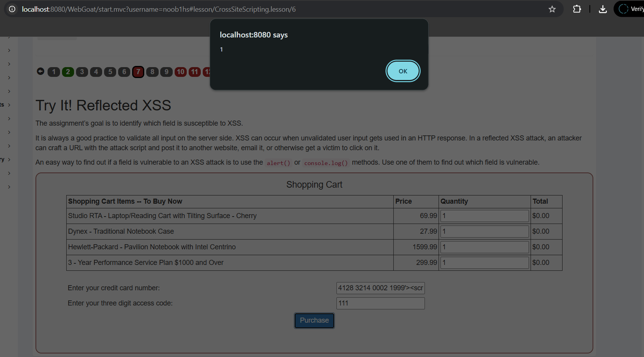Click 'Studio RTA - Laptop/Reading Cart' item

coord(162,216)
